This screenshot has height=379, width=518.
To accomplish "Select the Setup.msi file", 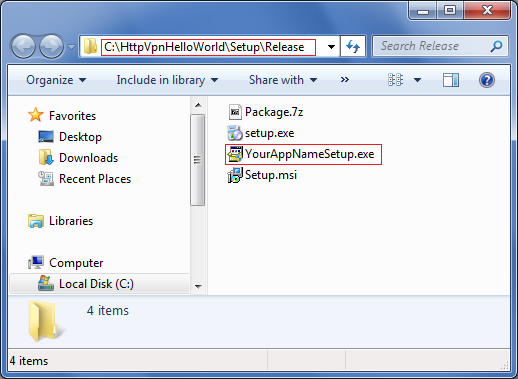I will (271, 175).
